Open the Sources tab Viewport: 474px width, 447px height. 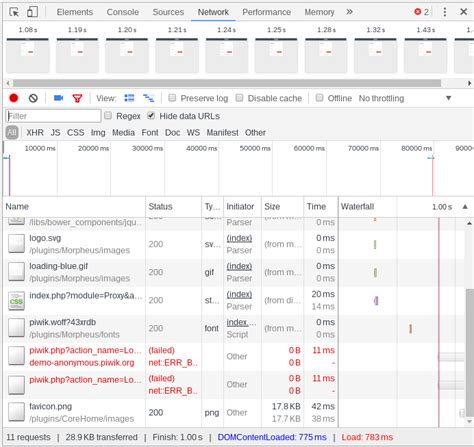pyautogui.click(x=168, y=12)
